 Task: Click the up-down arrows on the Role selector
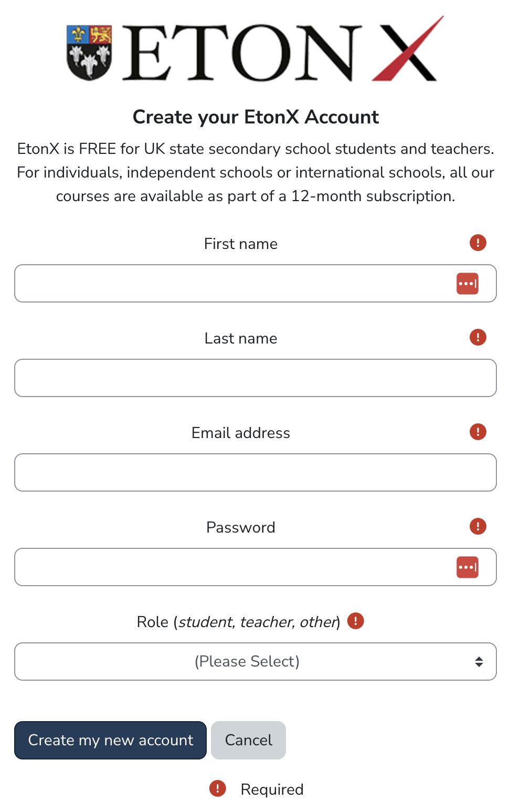[x=479, y=661]
